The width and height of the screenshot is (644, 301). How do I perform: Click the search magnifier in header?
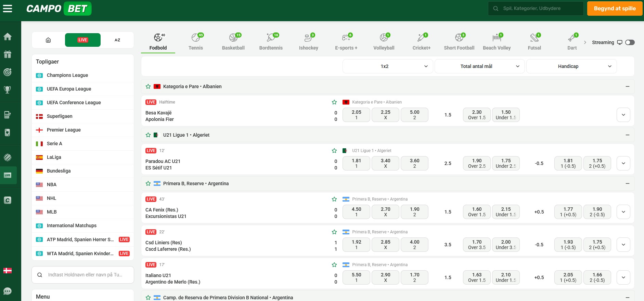[495, 9]
